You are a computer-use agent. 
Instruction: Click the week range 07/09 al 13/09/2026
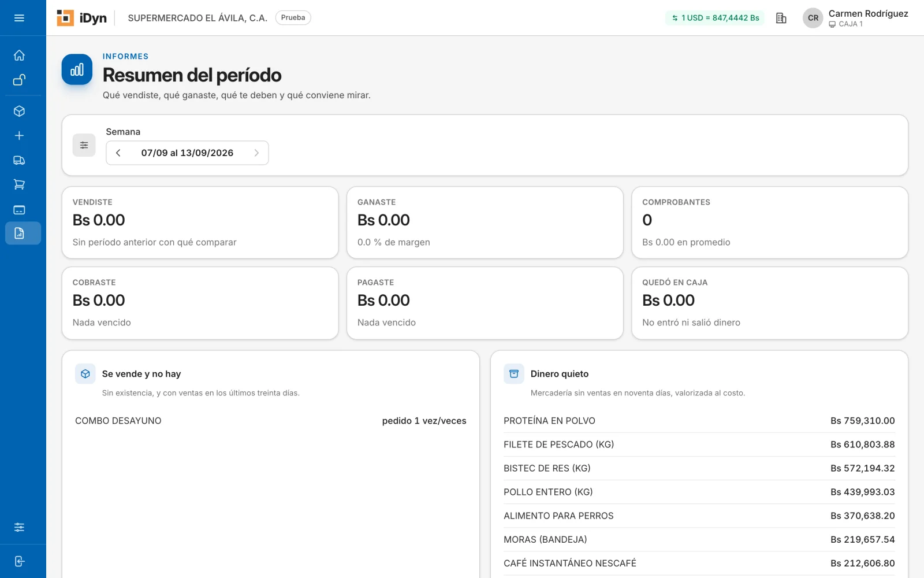(x=187, y=153)
